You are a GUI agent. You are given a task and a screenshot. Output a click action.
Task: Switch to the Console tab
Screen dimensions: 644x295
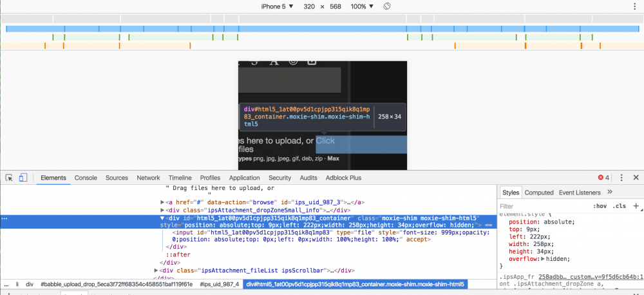[x=86, y=178]
